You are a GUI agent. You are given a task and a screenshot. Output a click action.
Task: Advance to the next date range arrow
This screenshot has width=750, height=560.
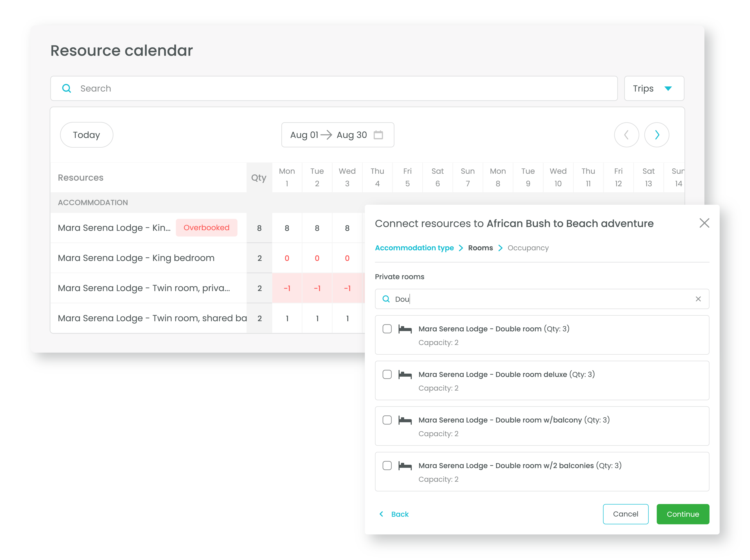pos(657,135)
